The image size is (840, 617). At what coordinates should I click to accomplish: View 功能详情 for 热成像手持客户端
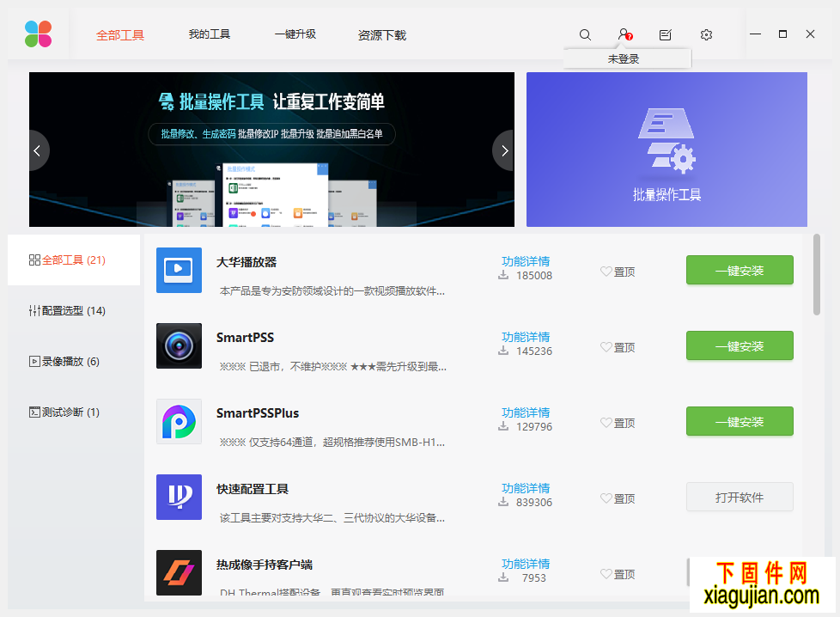pyautogui.click(x=526, y=564)
